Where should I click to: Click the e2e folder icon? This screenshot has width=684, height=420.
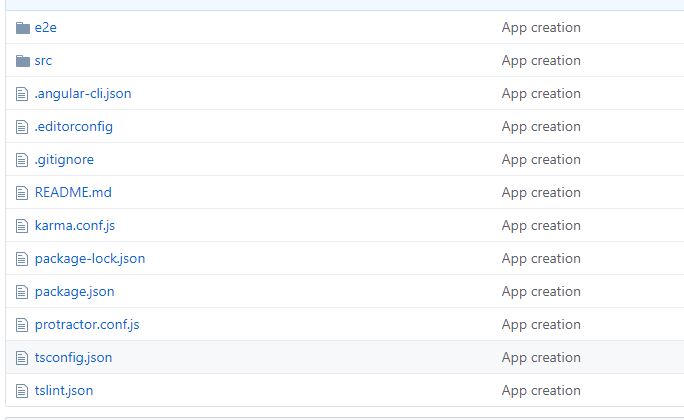23,28
